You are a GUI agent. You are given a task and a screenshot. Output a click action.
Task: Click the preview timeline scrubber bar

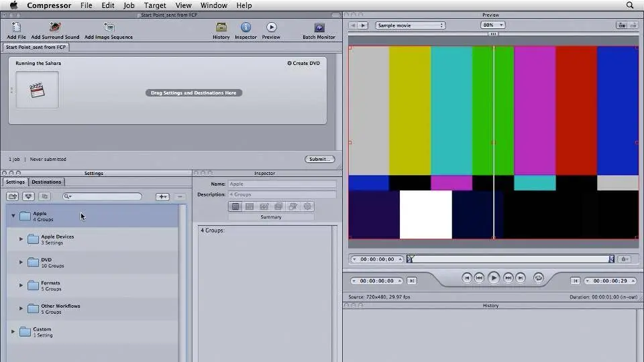pos(510,259)
